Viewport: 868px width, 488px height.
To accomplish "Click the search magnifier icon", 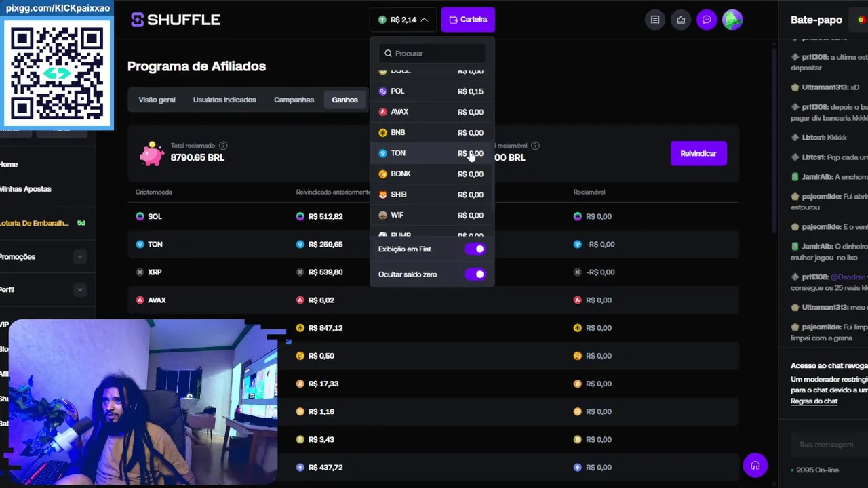I will click(389, 53).
